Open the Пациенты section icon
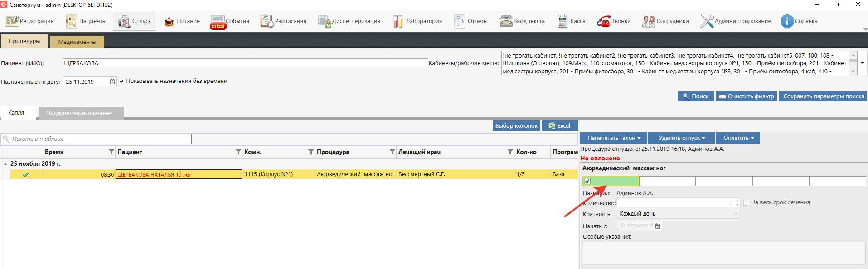This screenshot has width=868, height=269. pos(72,21)
